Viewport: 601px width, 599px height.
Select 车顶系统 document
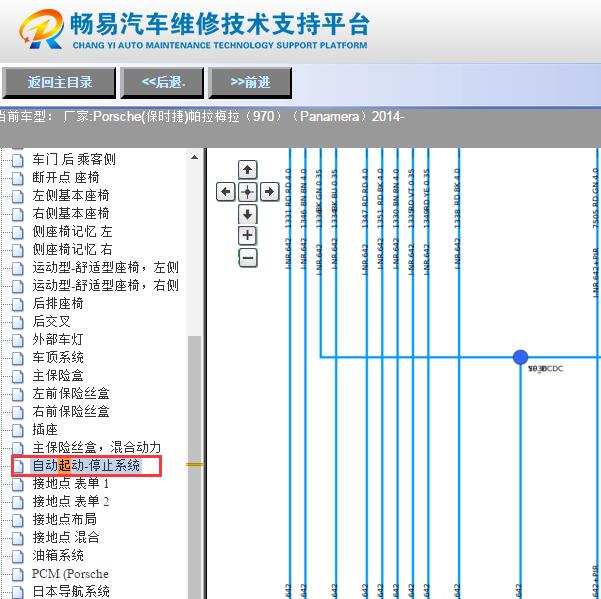click(58, 358)
